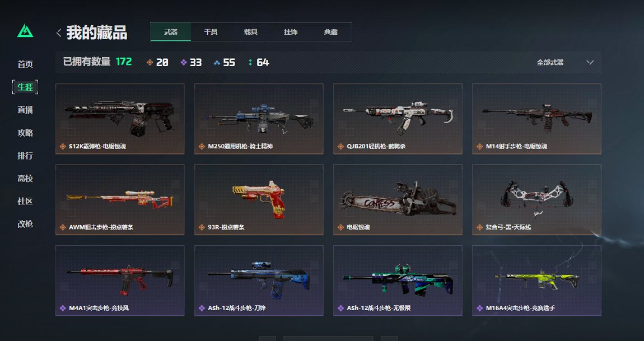Filter by blue rarity count 55
The height and width of the screenshot is (341, 644).
coord(225,63)
